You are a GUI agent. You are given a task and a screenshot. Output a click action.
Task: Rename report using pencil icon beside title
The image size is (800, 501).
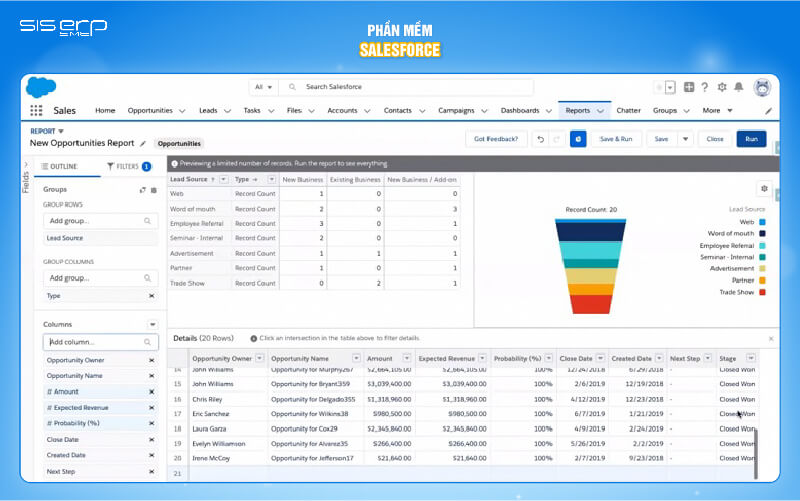point(143,143)
